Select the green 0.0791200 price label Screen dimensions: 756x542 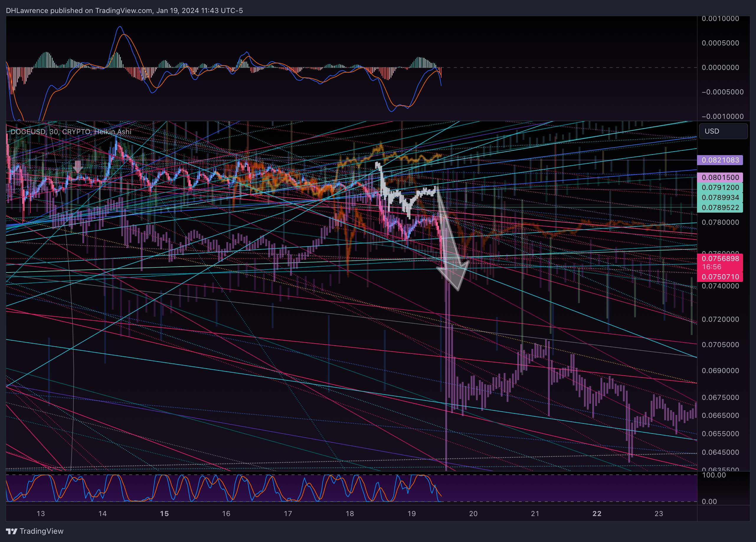pyautogui.click(x=720, y=187)
